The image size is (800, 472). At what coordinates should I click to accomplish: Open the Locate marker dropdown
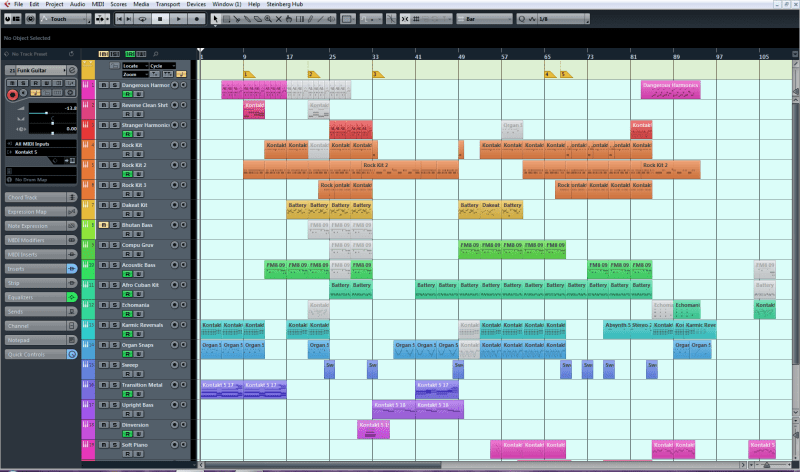click(x=135, y=66)
